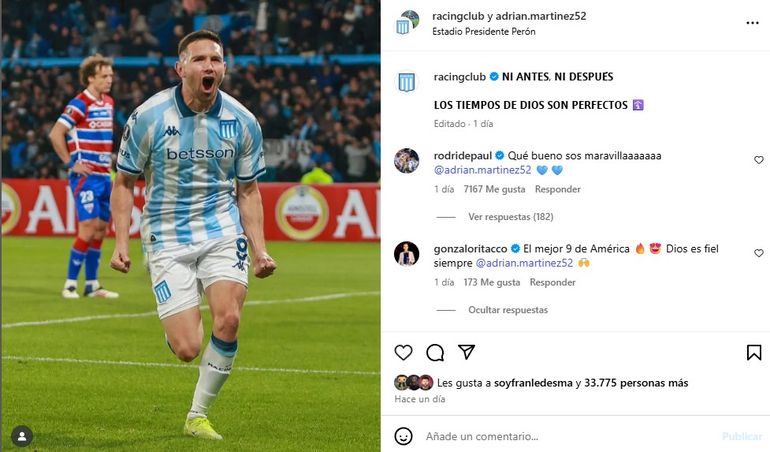The width and height of the screenshot is (770, 452).
Task: View 7167 Me gusta on comment
Action: click(494, 189)
